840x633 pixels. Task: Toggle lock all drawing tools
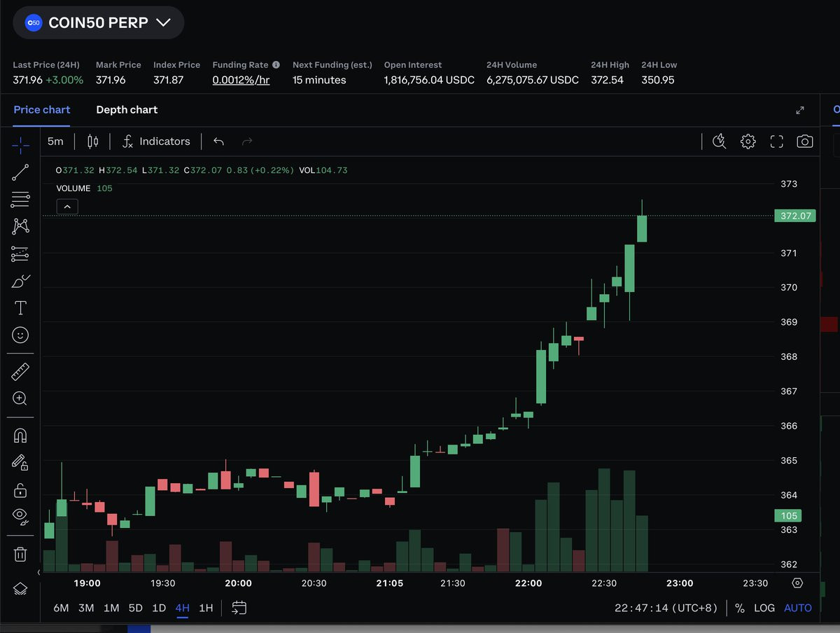pos(20,489)
